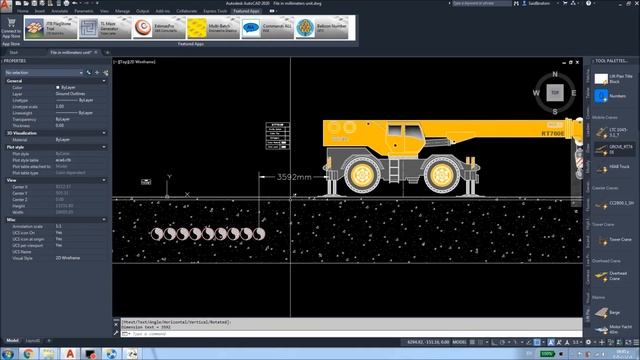
Task: Launch Balloon Number app
Action: point(322,28)
